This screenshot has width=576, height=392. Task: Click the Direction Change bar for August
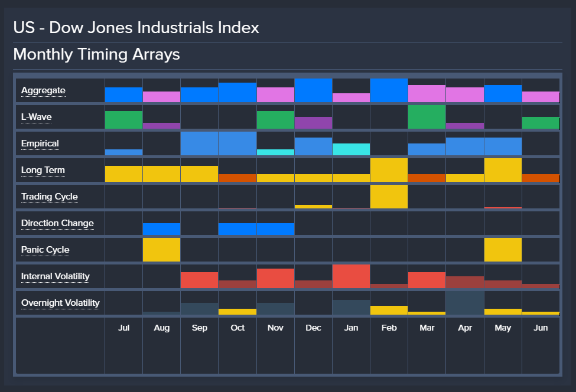[x=162, y=229]
